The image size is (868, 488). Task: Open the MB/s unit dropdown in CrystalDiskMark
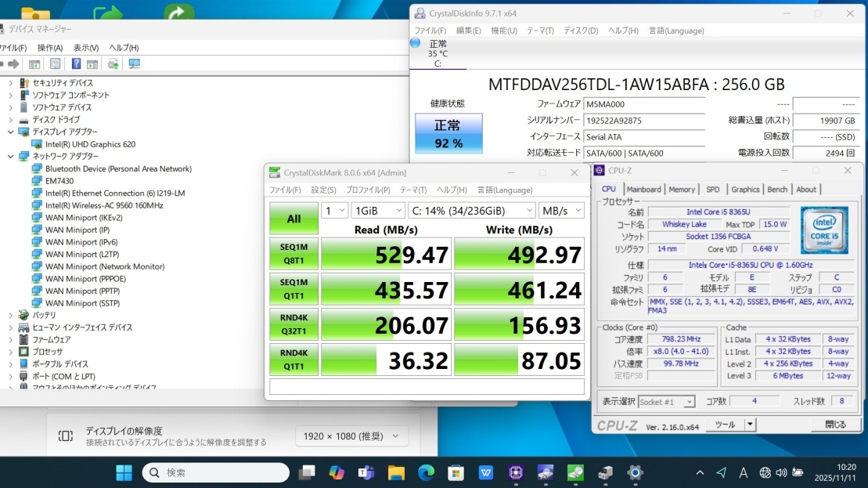[561, 211]
